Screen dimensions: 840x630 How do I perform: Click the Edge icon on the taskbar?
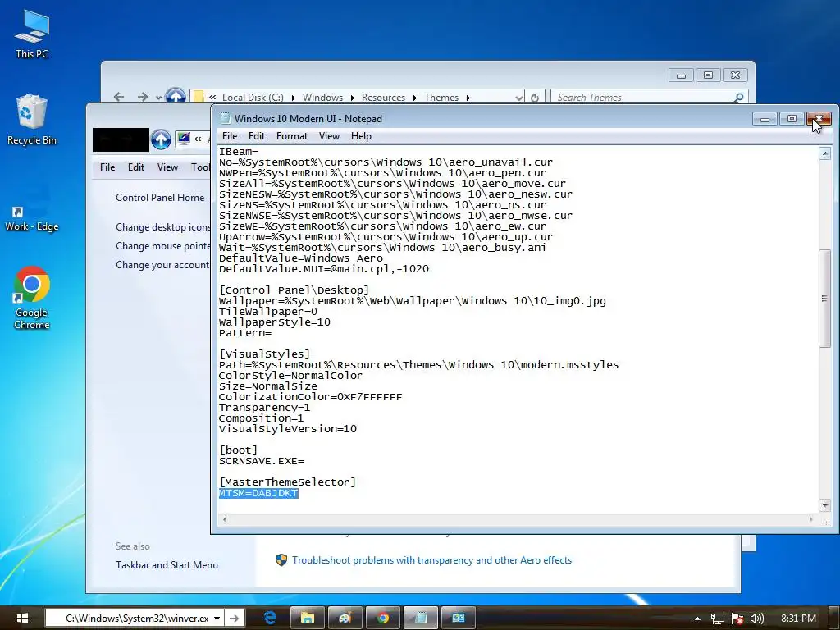click(x=270, y=618)
